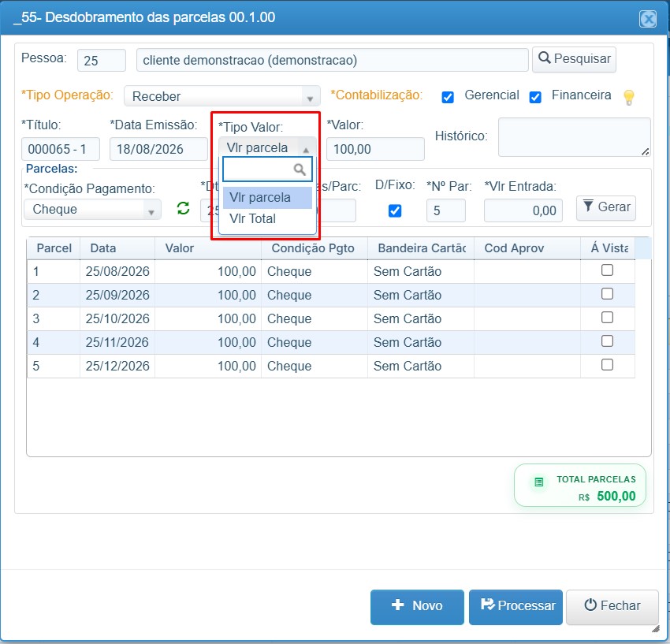Screen dimensions: 670x644
Task: Click the green refresh arrows icon
Action: tap(184, 208)
